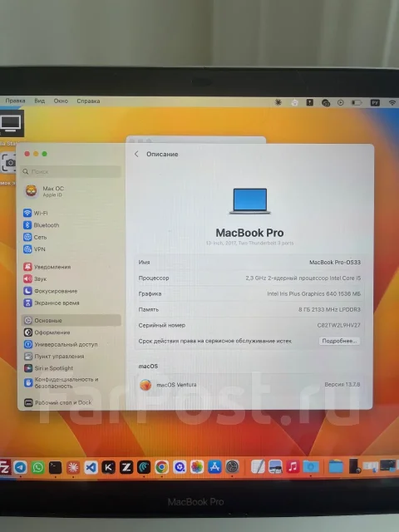Open Bluetooth settings in the sidebar

pos(42,225)
